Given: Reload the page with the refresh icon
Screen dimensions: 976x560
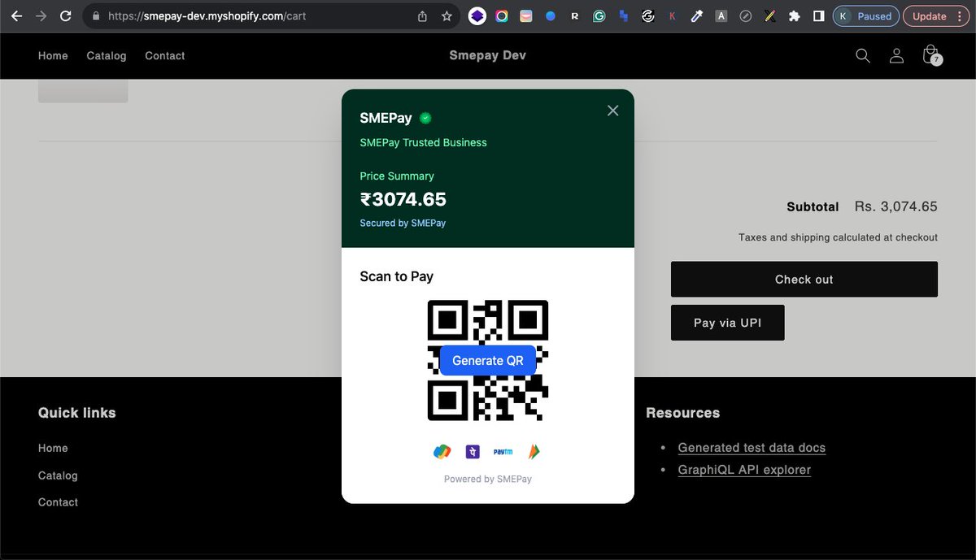Looking at the screenshot, I should [66, 15].
